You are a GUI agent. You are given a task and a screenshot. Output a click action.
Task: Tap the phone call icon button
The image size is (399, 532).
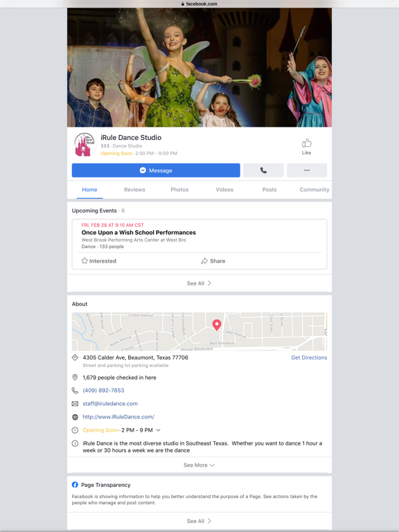tap(263, 170)
